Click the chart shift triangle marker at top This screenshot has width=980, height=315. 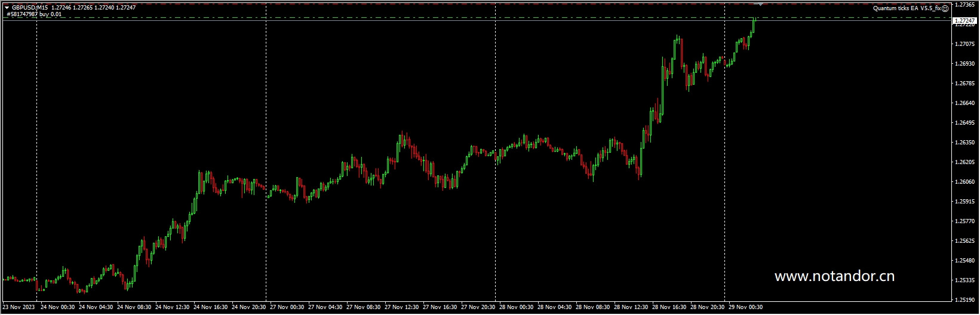[x=760, y=4]
